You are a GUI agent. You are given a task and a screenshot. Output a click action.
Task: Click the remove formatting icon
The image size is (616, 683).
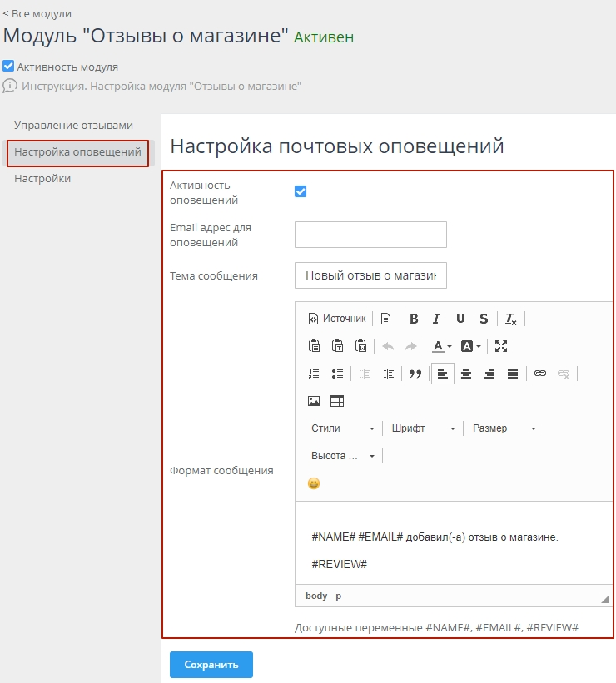(511, 319)
